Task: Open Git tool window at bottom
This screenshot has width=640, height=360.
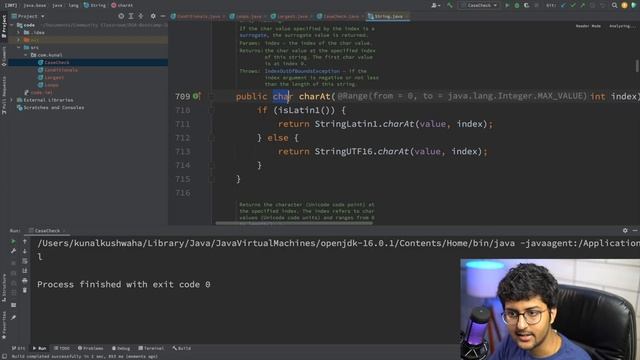Action: click(x=18, y=349)
